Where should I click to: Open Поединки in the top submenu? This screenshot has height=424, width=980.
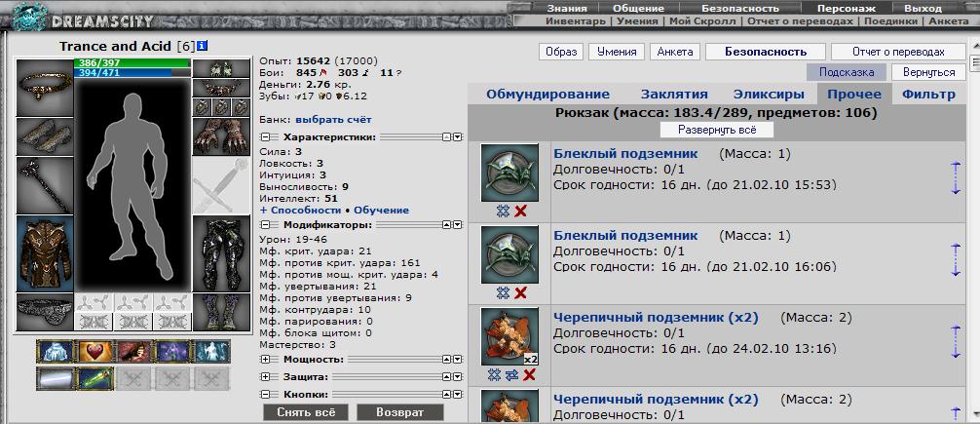point(891,20)
